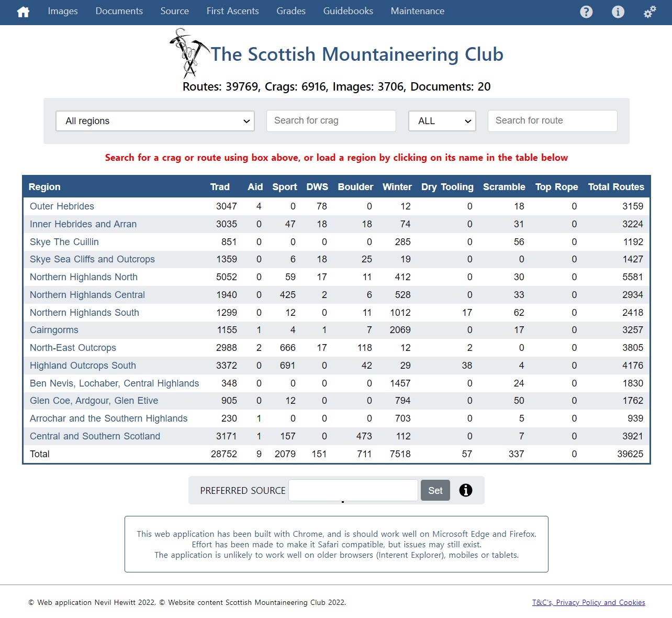672x618 pixels.
Task: Click the DWS column header
Action: [317, 187]
